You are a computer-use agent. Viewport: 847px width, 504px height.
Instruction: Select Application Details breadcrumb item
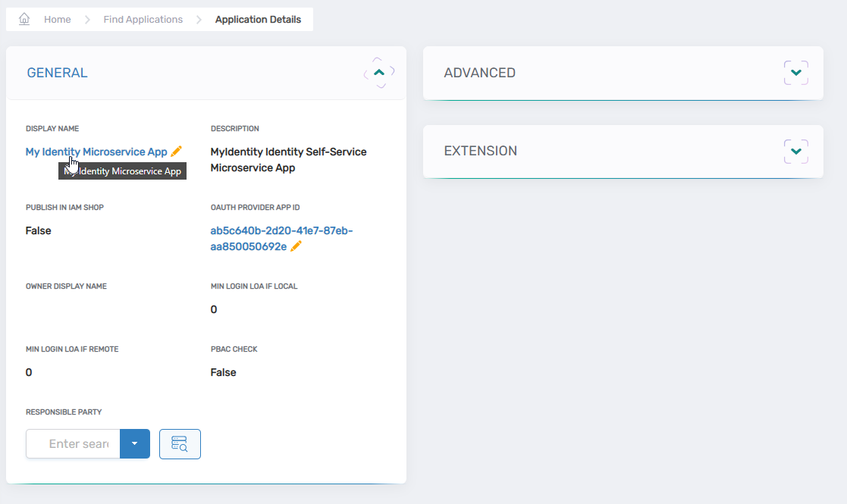click(258, 20)
